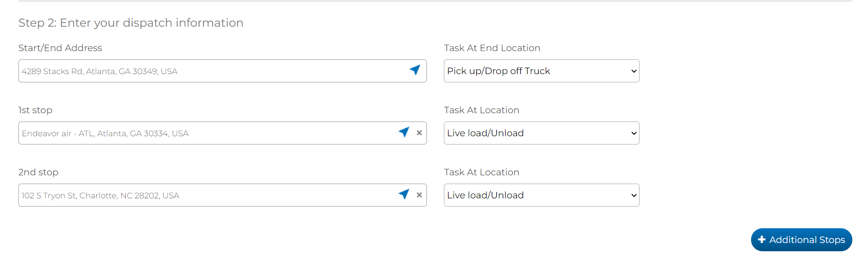868x260 pixels.
Task: Click location arrow icon in 2nd stop field
Action: (x=404, y=194)
